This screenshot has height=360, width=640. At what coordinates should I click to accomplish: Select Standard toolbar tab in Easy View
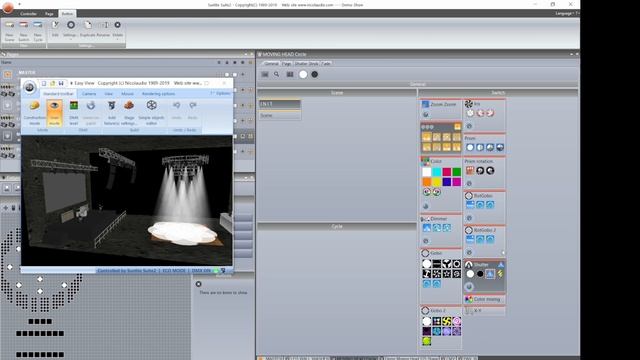coord(58,93)
